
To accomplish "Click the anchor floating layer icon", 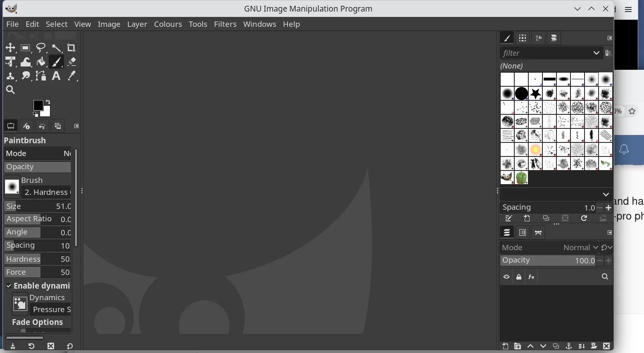I will pos(569,346).
